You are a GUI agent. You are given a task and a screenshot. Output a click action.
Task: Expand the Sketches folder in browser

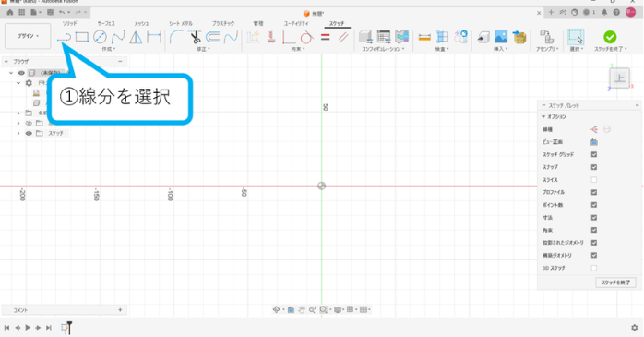(x=18, y=134)
